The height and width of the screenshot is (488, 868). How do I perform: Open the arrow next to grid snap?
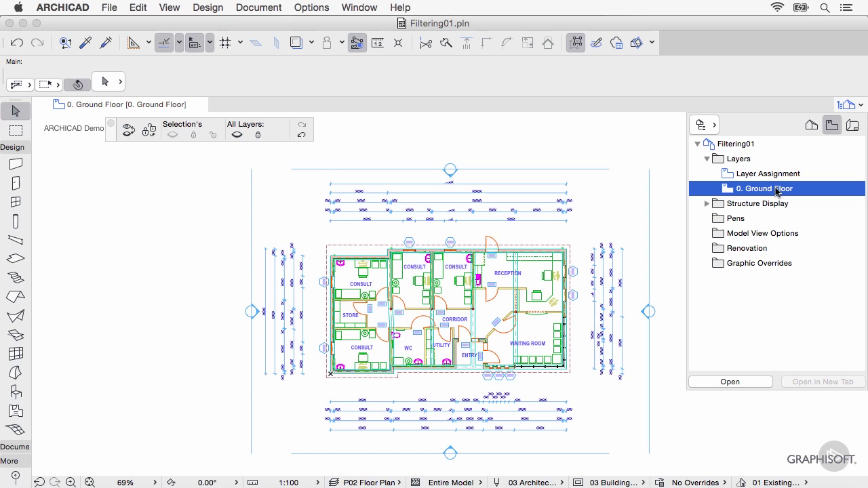point(240,43)
